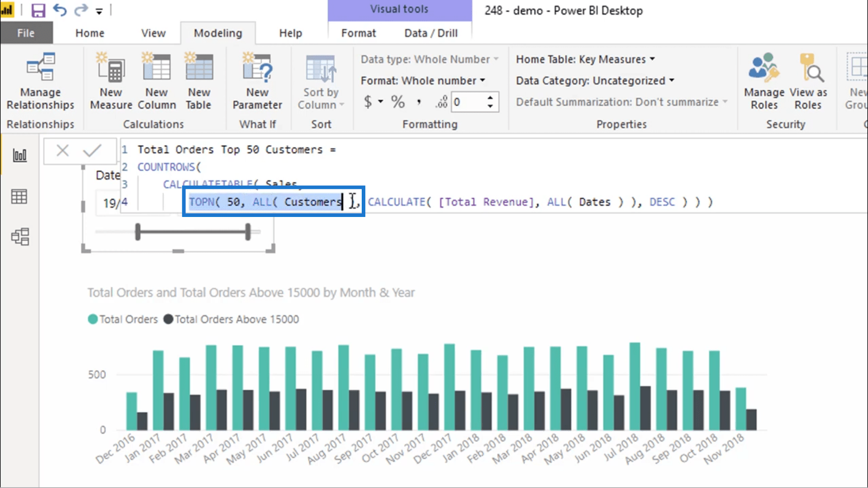868x488 pixels.
Task: Expand the Format: Whole number dropdown
Action: [423, 80]
